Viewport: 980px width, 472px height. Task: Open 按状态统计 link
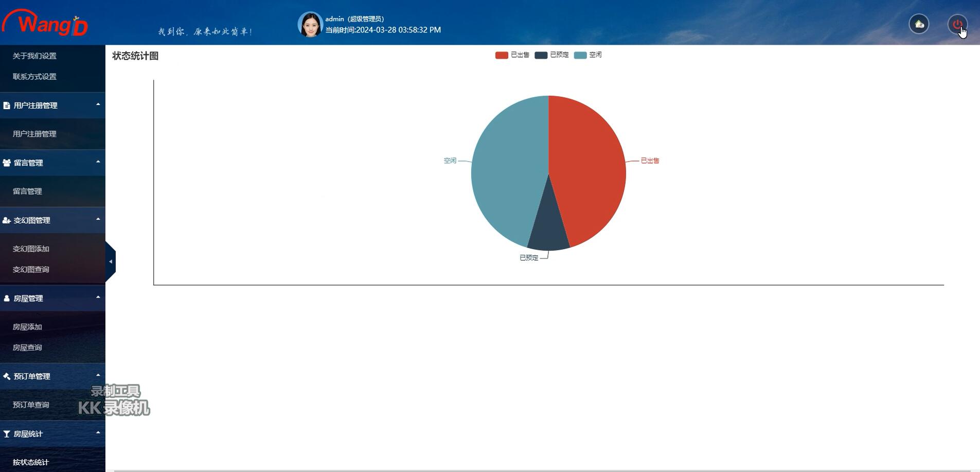tap(30, 462)
